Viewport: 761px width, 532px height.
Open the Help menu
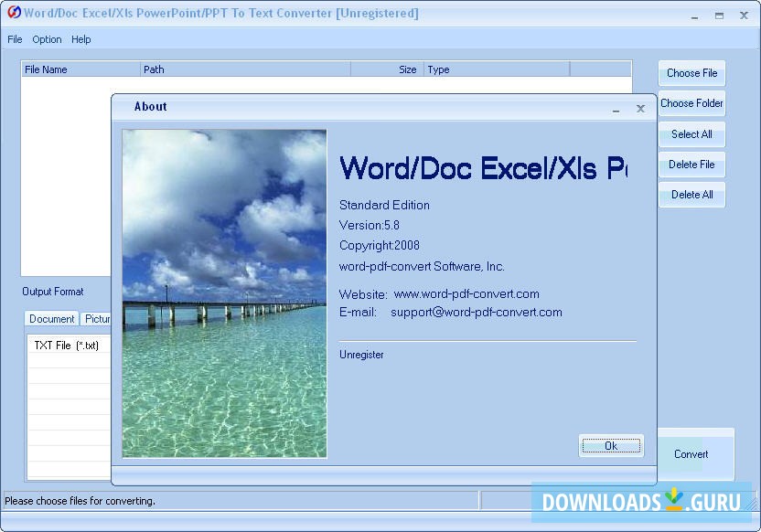[x=81, y=39]
